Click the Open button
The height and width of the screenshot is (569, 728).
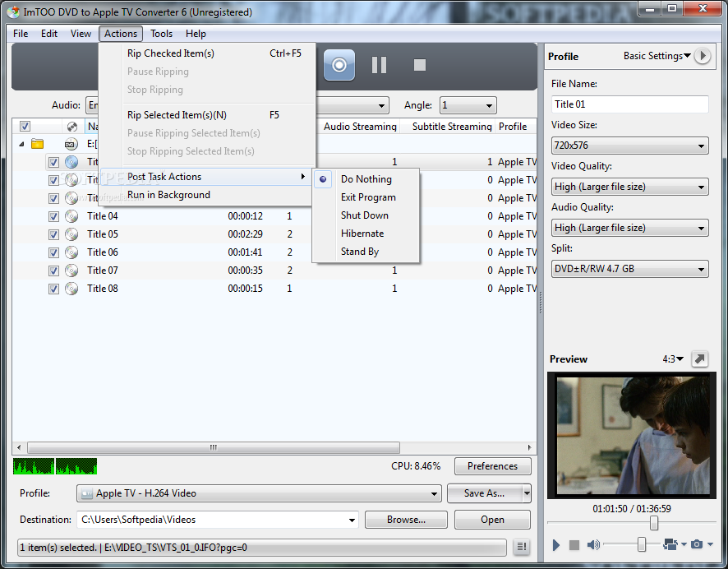click(x=493, y=520)
